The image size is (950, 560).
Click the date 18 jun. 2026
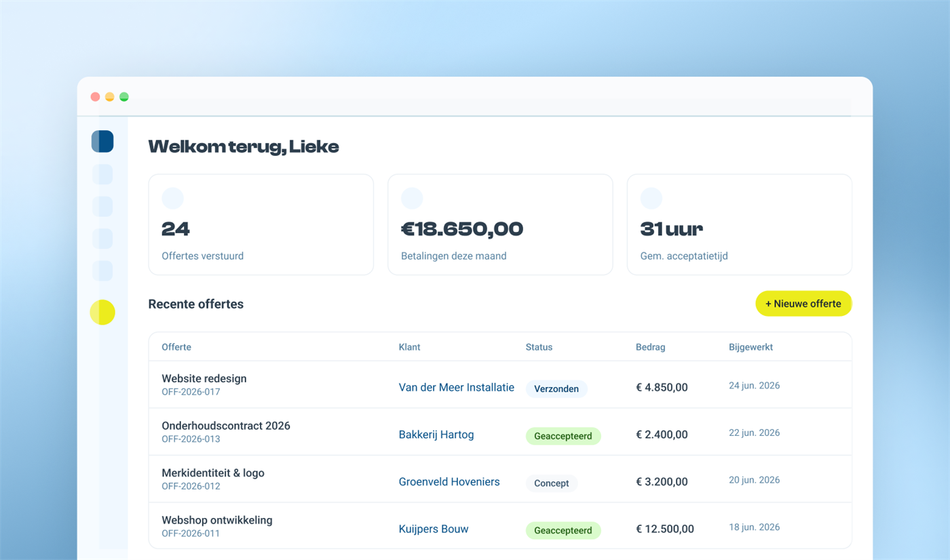coord(755,527)
